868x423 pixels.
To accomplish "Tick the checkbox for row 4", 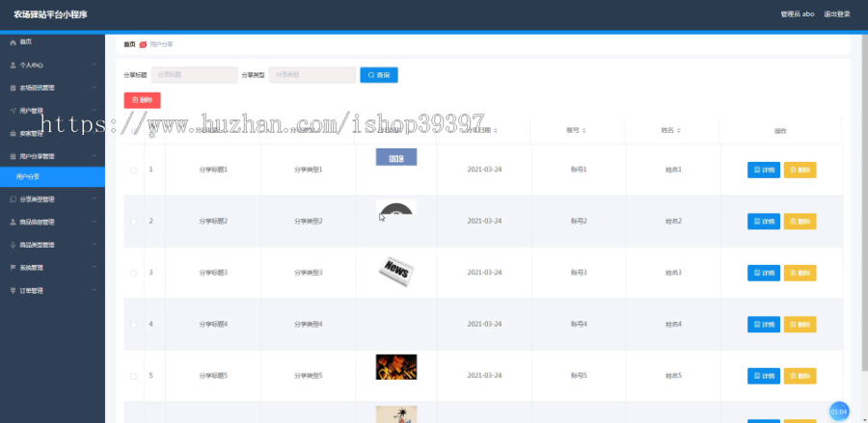I will tap(133, 325).
